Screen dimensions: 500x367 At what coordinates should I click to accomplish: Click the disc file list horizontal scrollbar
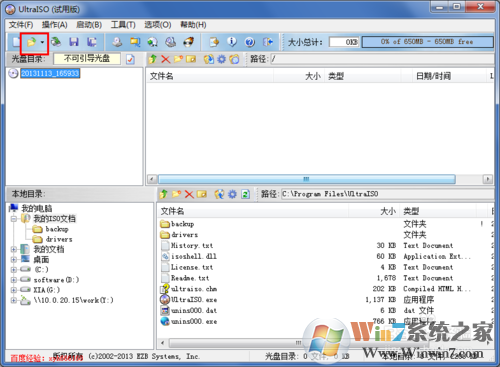coord(307,179)
